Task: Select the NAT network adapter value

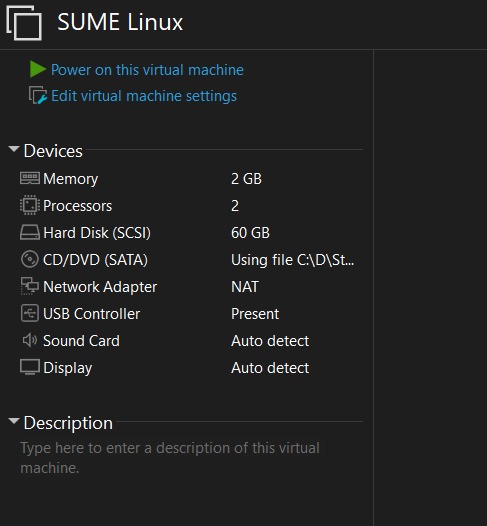Action: [245, 287]
